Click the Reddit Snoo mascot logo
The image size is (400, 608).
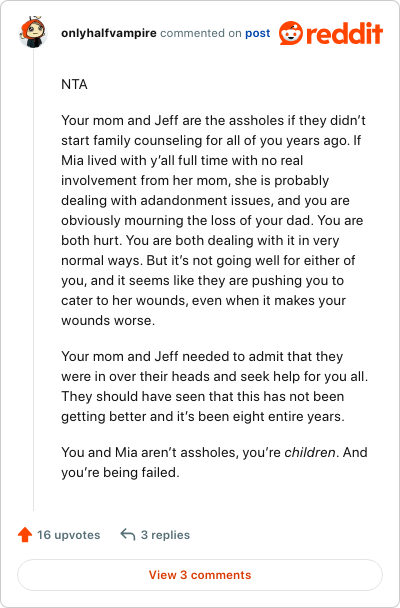(x=291, y=33)
